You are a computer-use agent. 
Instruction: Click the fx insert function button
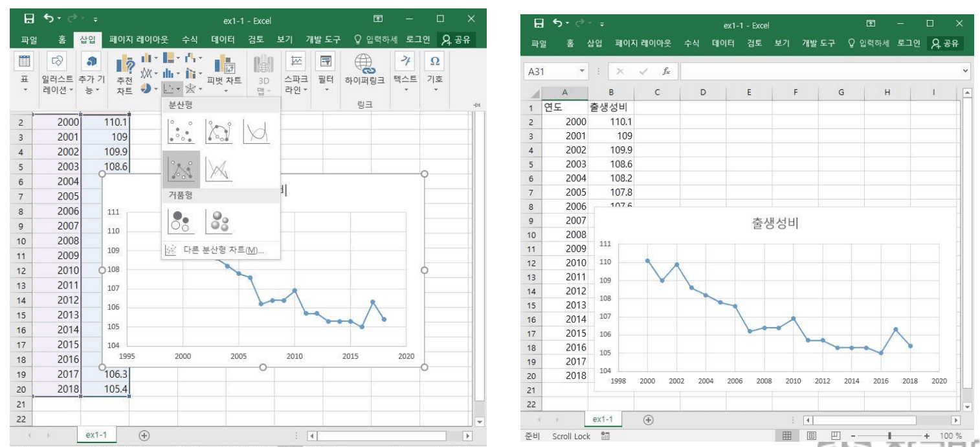pos(665,71)
